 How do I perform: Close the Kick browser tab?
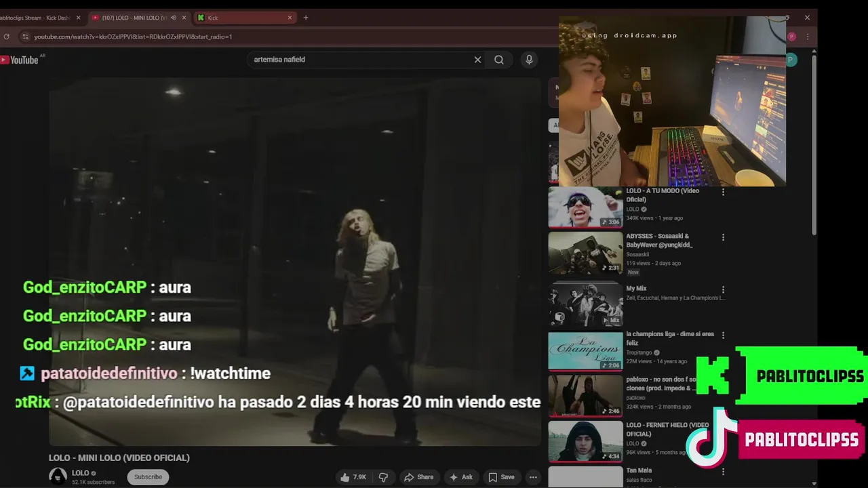(290, 18)
